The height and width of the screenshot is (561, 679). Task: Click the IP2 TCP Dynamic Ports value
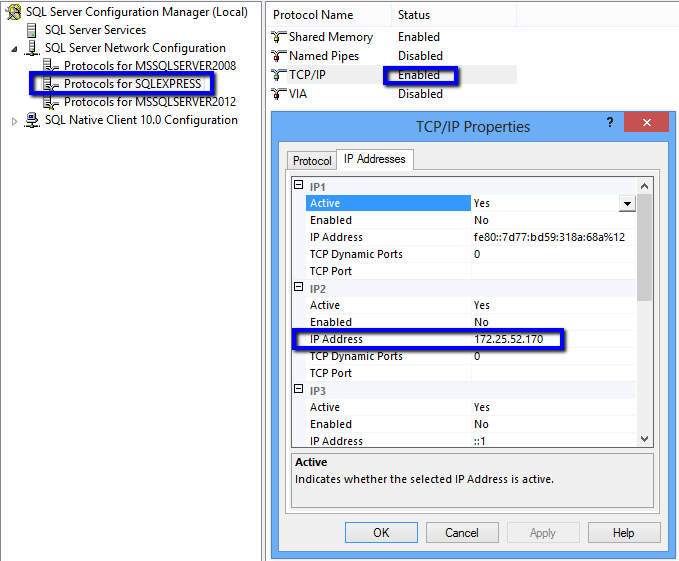coord(477,356)
